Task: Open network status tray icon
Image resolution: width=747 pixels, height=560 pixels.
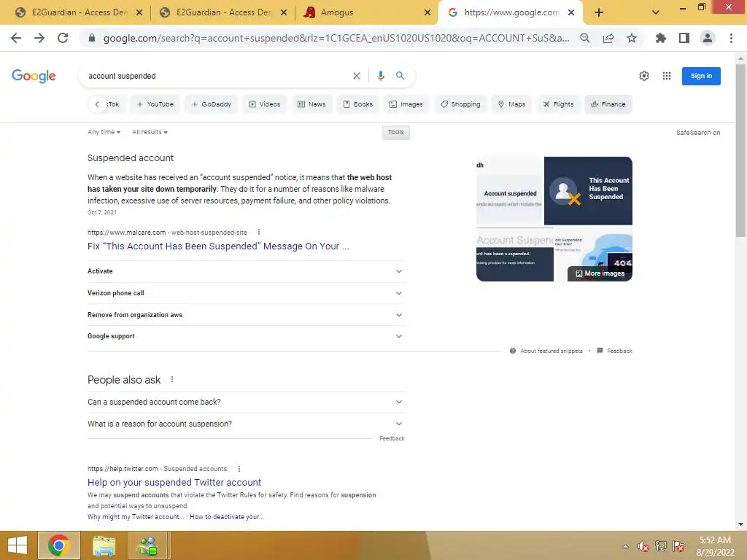Action: point(661,546)
